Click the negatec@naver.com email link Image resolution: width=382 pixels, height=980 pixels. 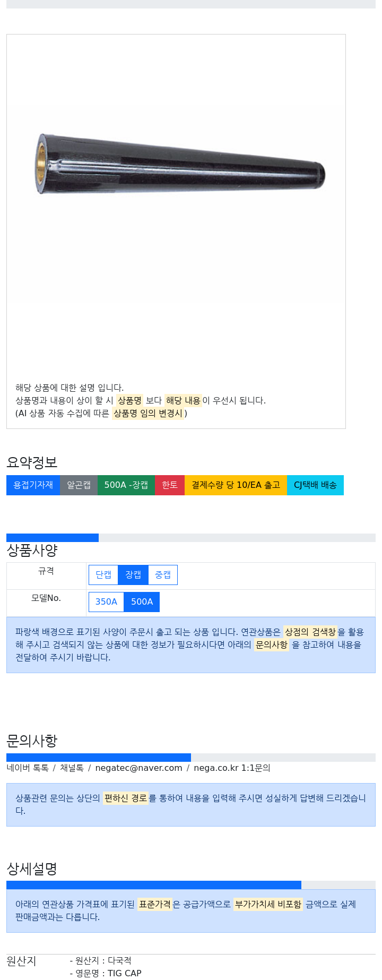(x=138, y=768)
